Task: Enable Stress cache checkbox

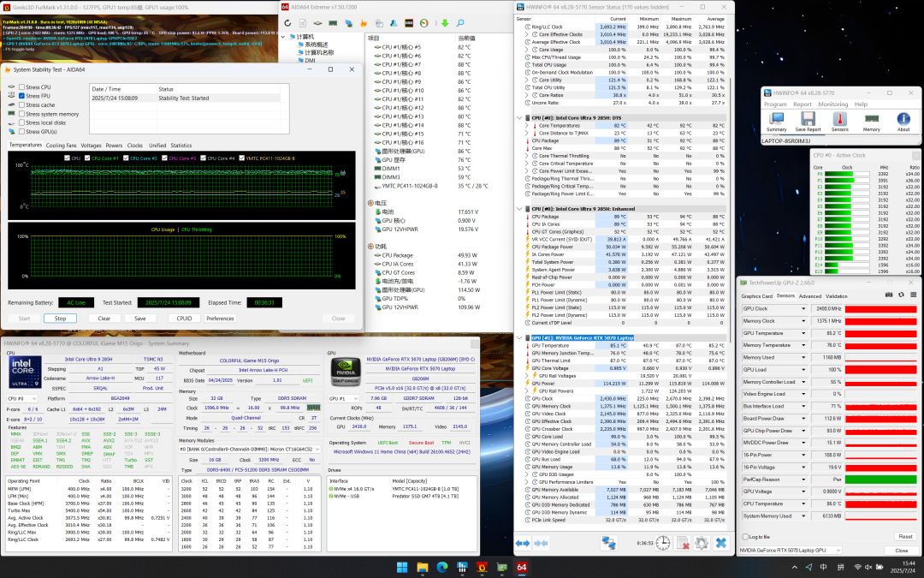Action: 21,105
